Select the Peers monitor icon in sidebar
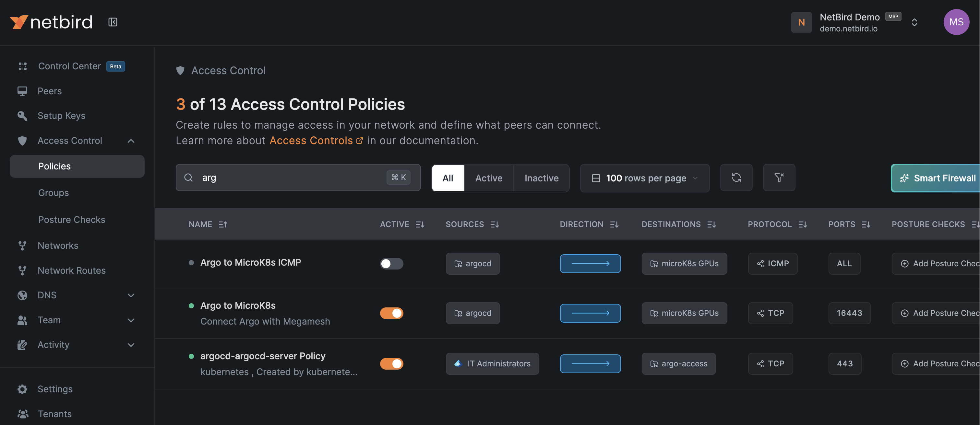 click(22, 91)
